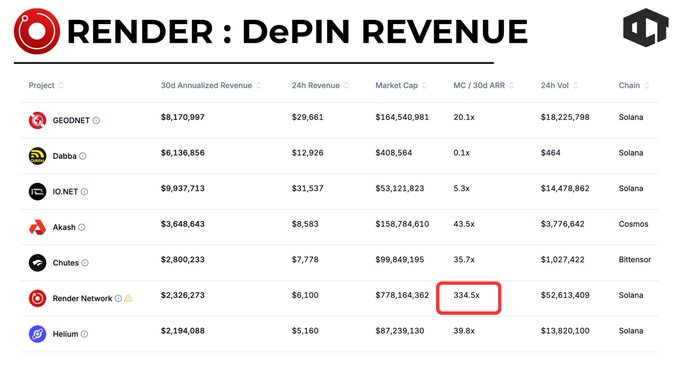
Task: Select the $6,100 24h revenue cell
Action: [x=305, y=295]
